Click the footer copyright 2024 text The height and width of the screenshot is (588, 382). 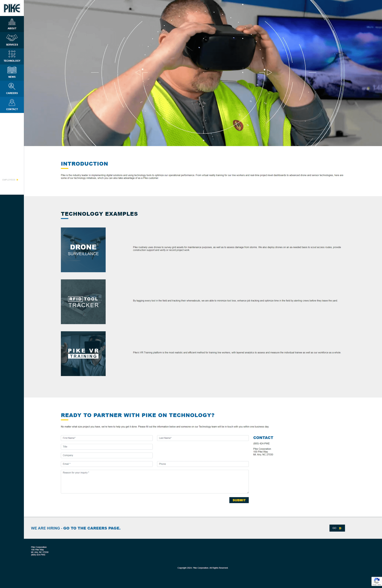(203, 568)
